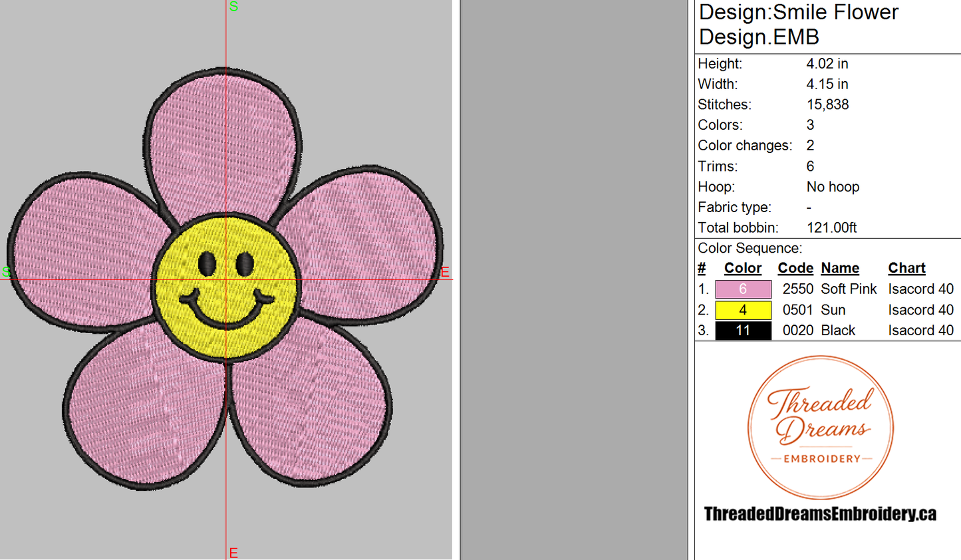Click the underlined 'Code' column header
This screenshot has height=560, width=961.
[795, 268]
